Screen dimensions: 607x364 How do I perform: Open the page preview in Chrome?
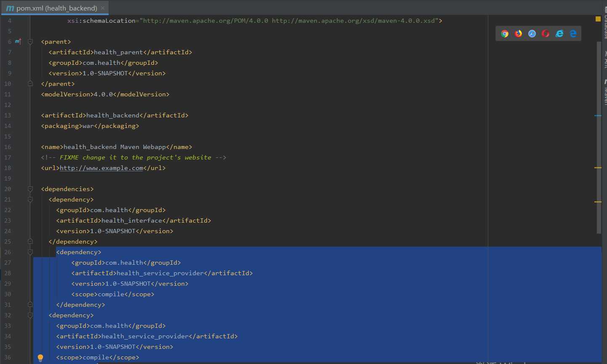coord(505,34)
